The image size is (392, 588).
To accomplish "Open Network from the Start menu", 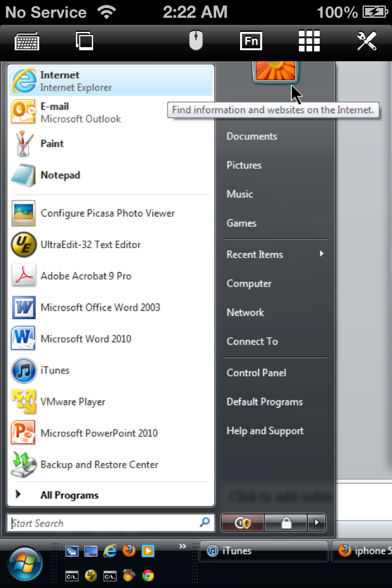I will point(246,312).
